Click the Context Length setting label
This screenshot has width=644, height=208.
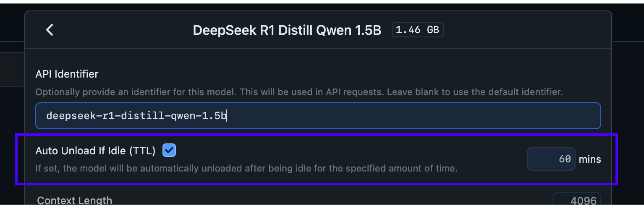[74, 200]
